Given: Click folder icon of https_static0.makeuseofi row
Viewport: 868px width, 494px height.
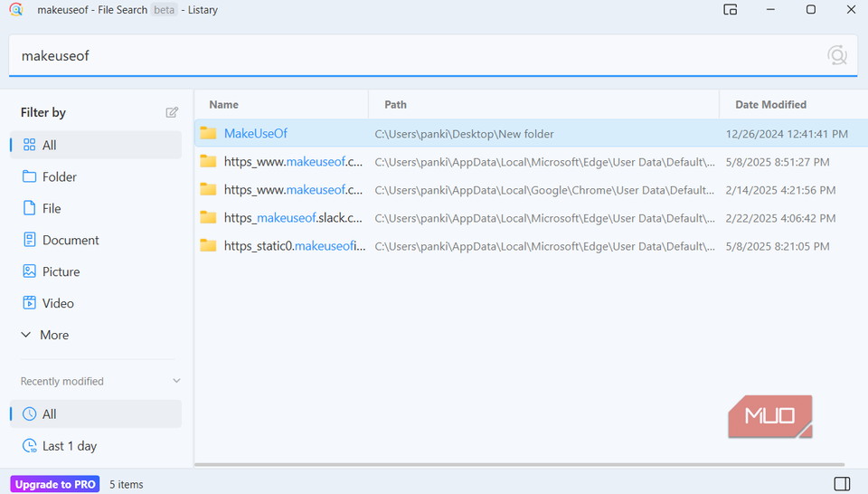Looking at the screenshot, I should (208, 245).
